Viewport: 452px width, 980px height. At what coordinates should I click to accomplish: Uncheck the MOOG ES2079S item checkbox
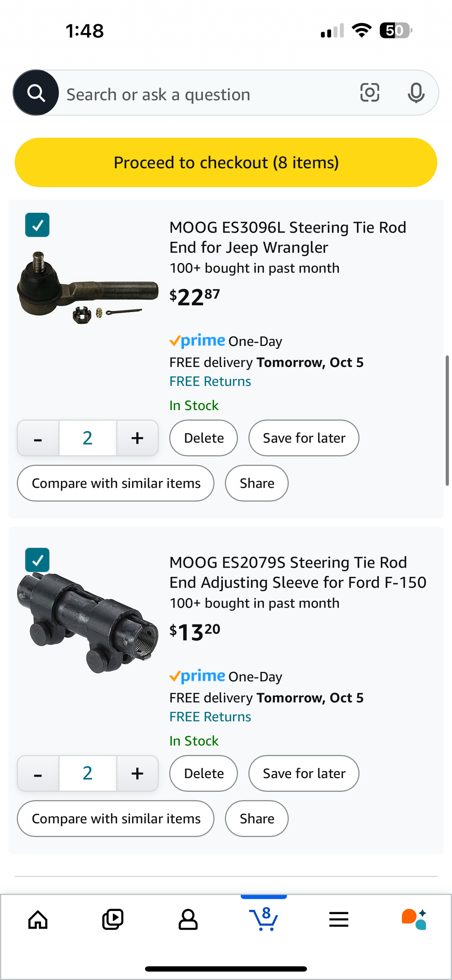click(37, 560)
